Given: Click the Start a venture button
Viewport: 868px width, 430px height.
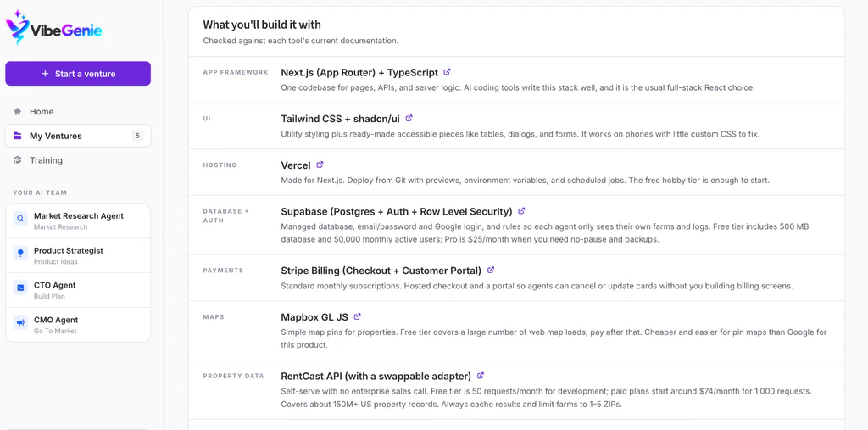Looking at the screenshot, I should 78,74.
